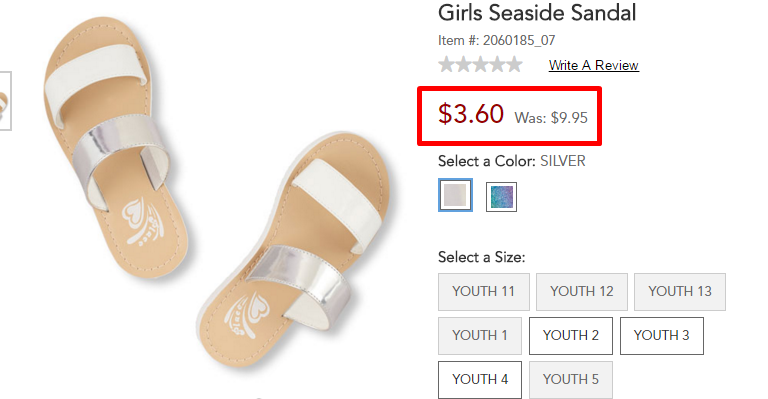Open the Write A Review link

pos(594,65)
